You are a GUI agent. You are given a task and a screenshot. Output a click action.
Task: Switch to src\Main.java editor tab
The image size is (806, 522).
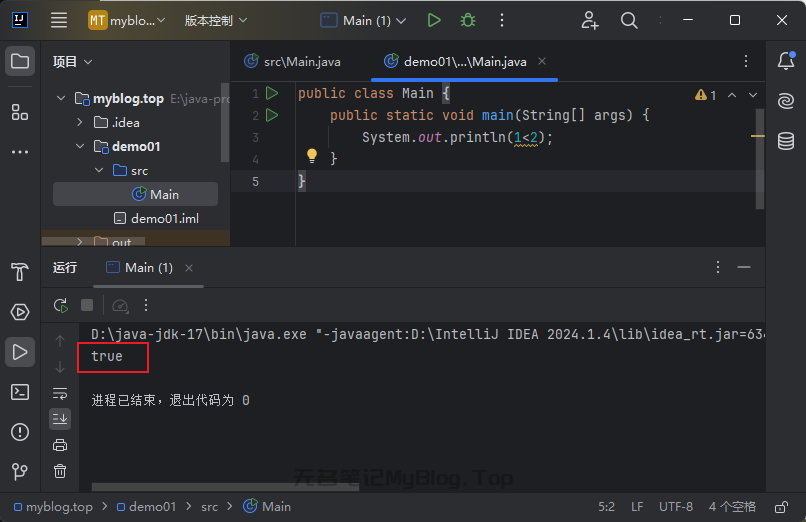click(292, 62)
